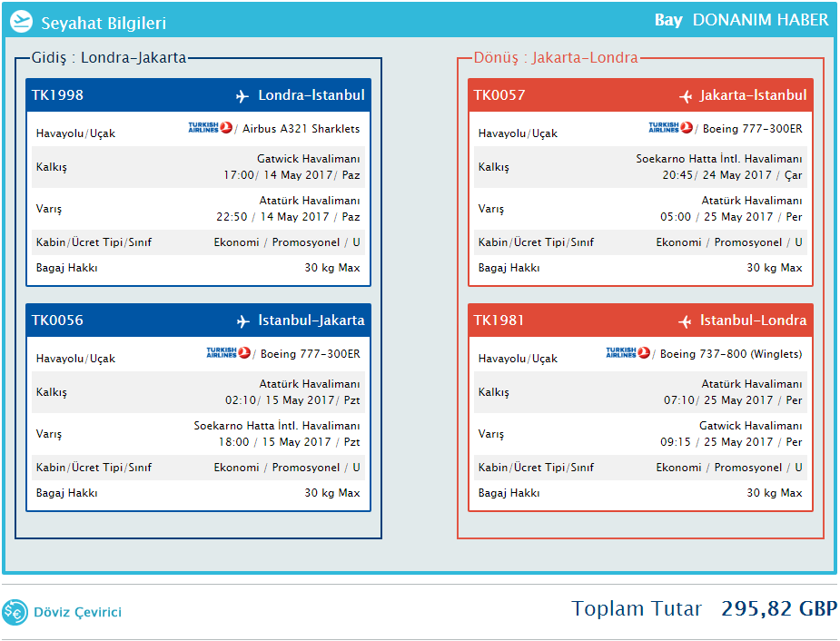
Task: Click Ekonomi / Promosyonel / U in TK0056 card
Action: pos(287,468)
